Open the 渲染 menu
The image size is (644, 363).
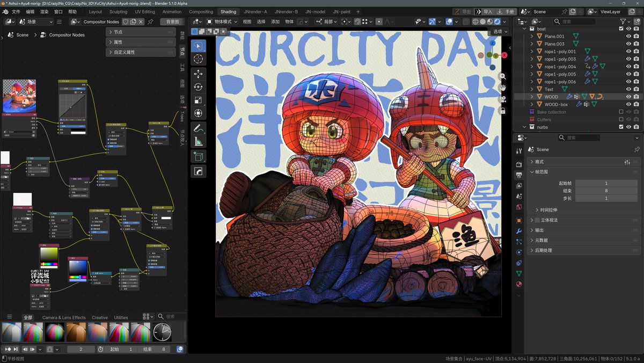(44, 11)
